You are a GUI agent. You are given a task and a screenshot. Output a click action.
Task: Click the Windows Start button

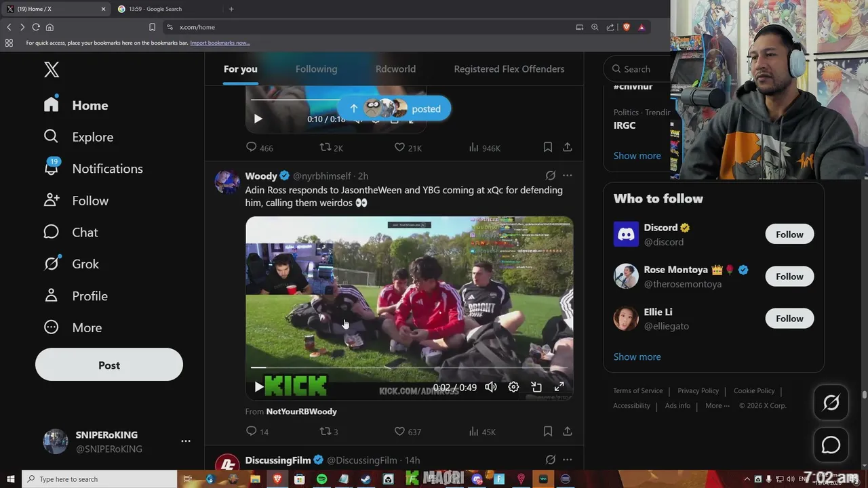click(x=10, y=479)
